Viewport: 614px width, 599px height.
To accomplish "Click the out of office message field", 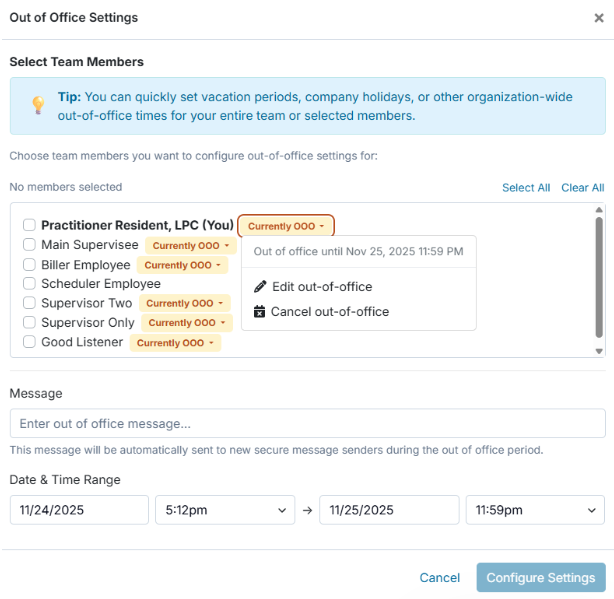I will tap(307, 423).
